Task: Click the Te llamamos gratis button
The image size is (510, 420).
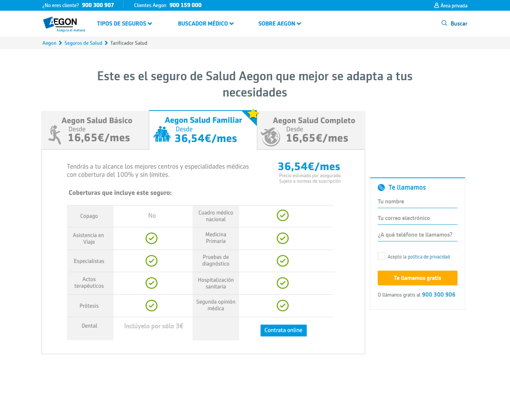Action: (x=417, y=278)
